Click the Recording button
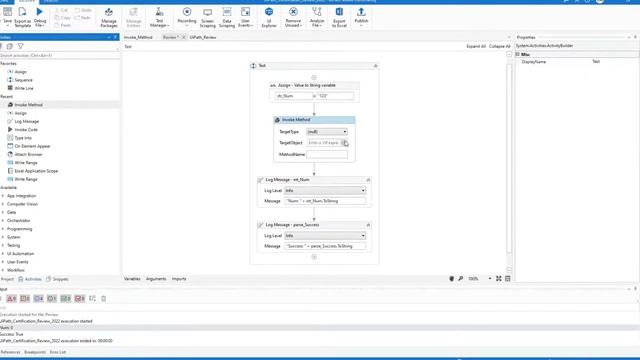640x360 pixels. coord(187,18)
